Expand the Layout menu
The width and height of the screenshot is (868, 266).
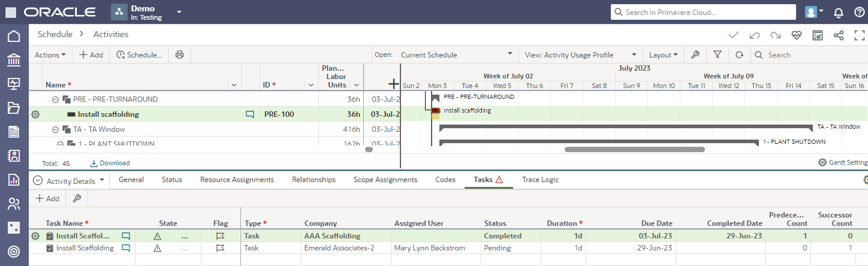pos(663,55)
